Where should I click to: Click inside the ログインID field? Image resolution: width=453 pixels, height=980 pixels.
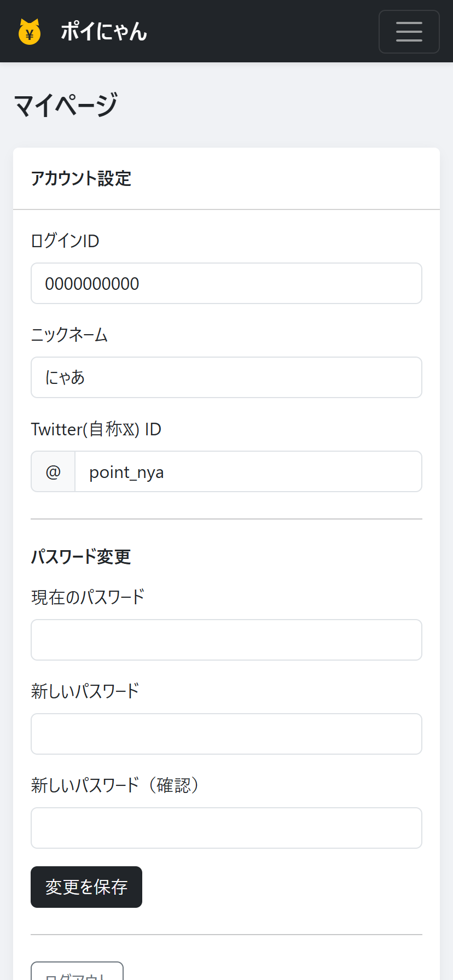(x=226, y=283)
